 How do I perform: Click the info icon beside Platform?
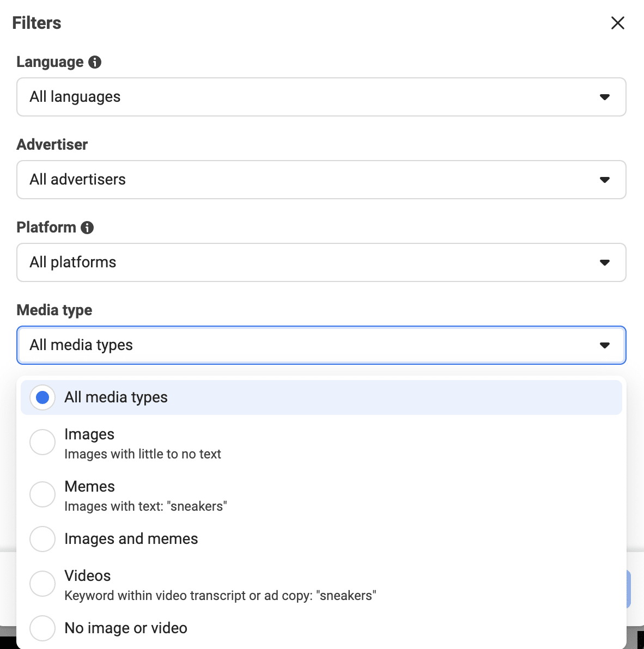point(87,228)
